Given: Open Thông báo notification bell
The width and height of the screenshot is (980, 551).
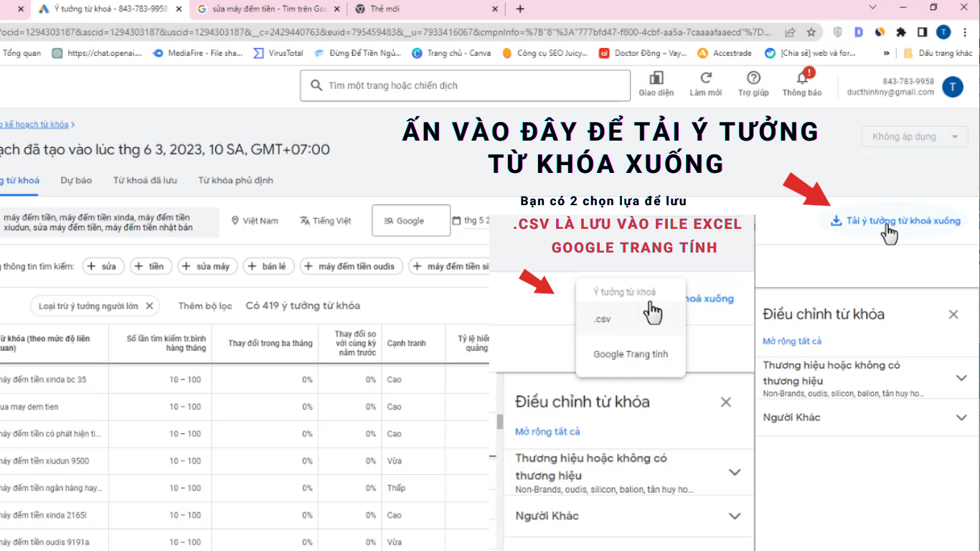Looking at the screenshot, I should (x=801, y=83).
